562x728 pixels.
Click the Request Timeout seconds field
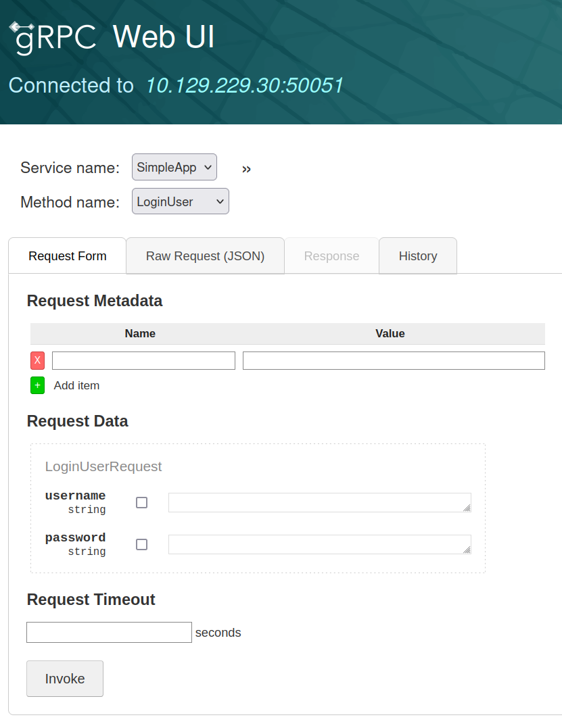(109, 633)
